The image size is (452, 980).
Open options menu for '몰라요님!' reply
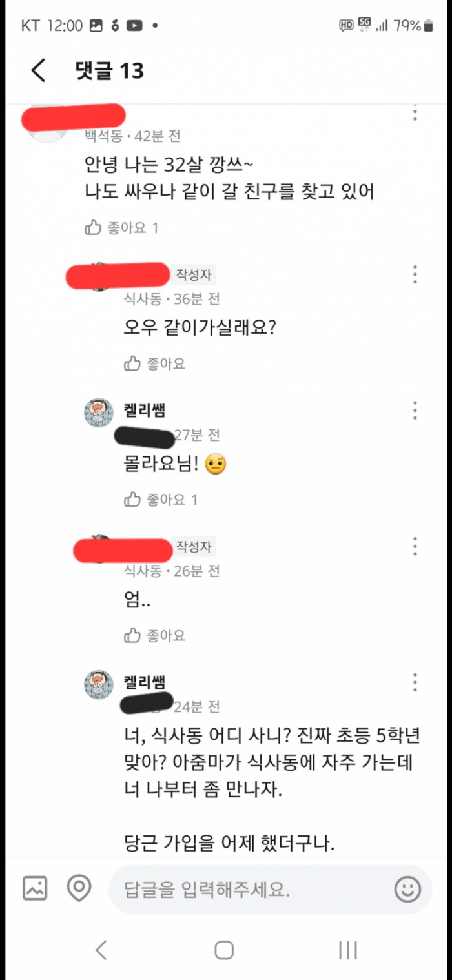(415, 410)
